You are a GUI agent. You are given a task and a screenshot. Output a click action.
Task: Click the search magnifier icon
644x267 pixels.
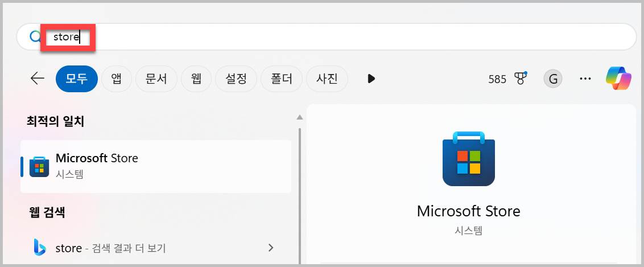[35, 37]
